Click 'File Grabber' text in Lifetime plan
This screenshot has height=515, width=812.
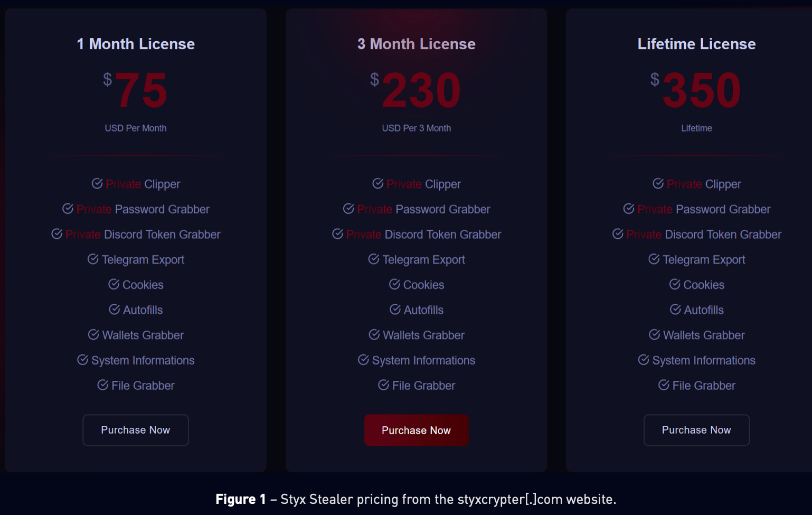pyautogui.click(x=704, y=386)
